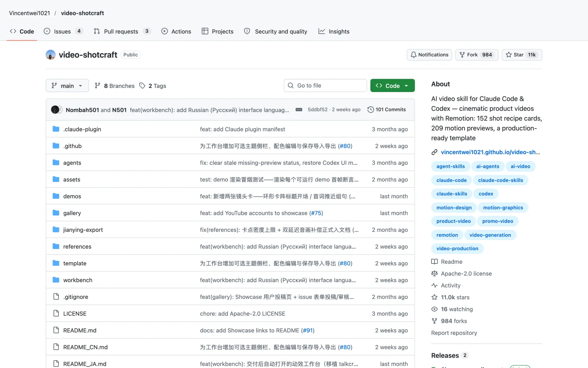Open the README.md file

click(x=80, y=330)
